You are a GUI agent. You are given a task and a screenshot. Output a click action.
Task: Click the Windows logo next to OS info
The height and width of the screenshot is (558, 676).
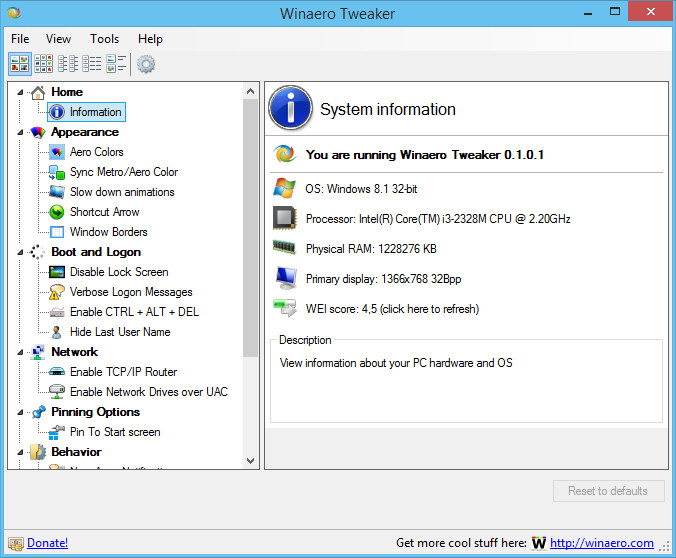tap(285, 187)
